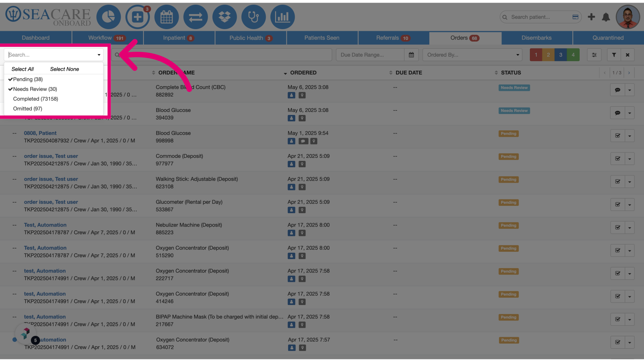Expand actions for Oxygen Concentrator 222717 row
The image size is (644, 362).
630,274
